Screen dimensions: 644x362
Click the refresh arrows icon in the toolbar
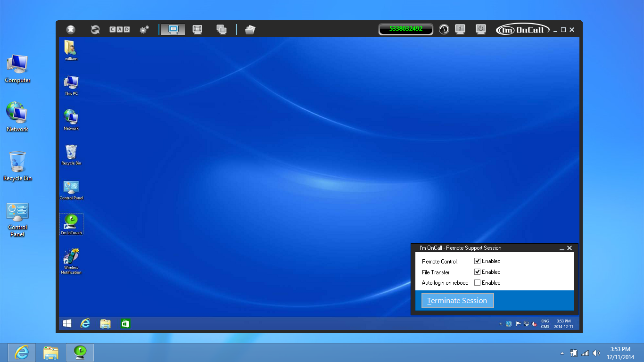(x=95, y=30)
